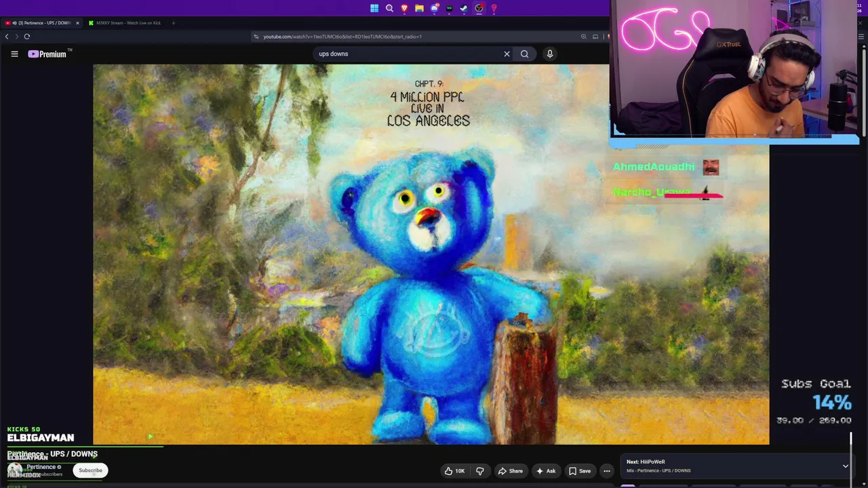Screen dimensions: 868x488
Task: Open more actions ellipsis menu
Action: tap(607, 471)
